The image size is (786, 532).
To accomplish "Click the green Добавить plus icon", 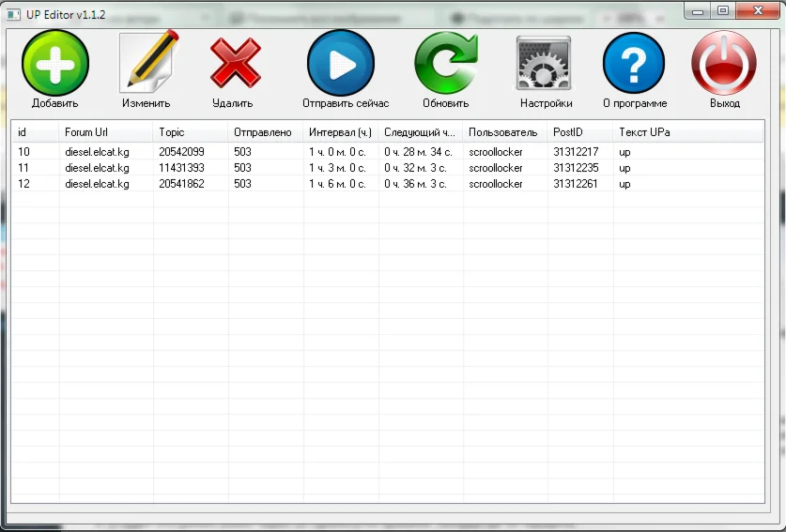I will (55, 63).
